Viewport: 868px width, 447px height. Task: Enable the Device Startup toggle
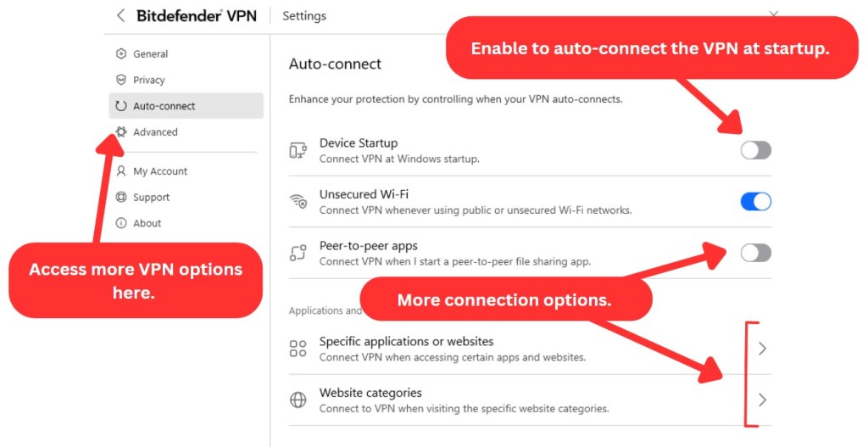755,150
